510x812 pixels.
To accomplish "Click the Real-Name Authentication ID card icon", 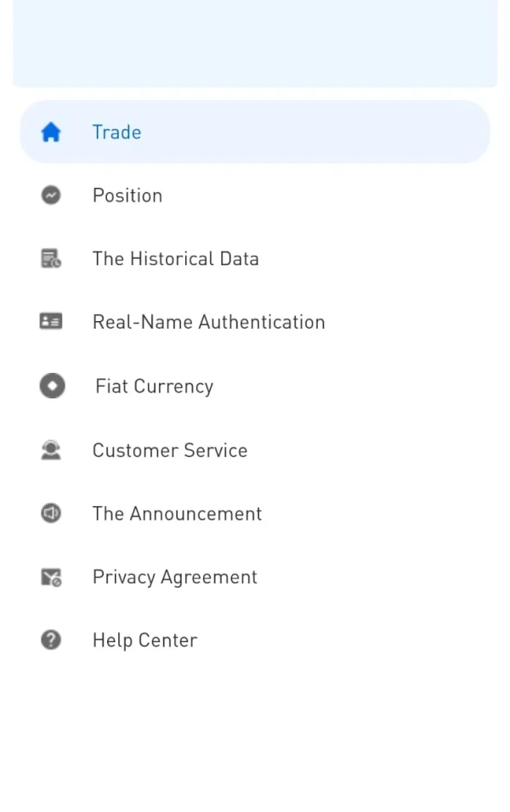I will [51, 322].
